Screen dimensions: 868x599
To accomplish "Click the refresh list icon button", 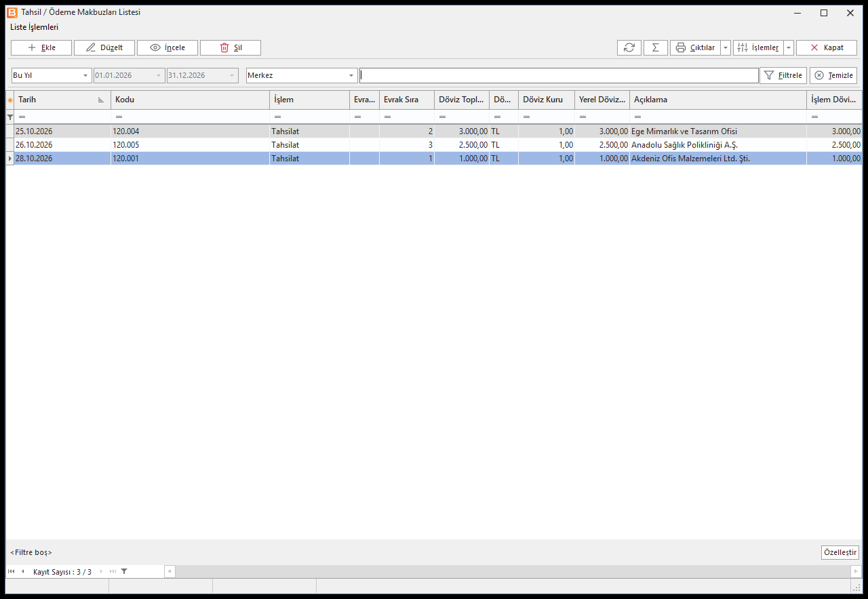I will (629, 47).
